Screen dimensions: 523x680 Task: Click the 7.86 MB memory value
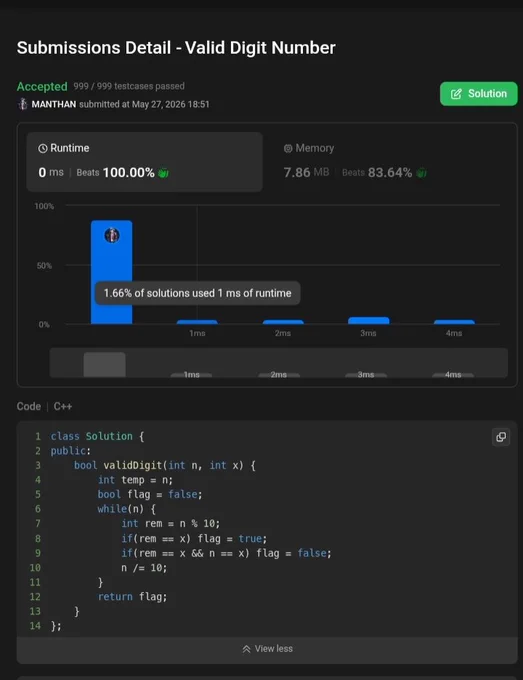(306, 173)
